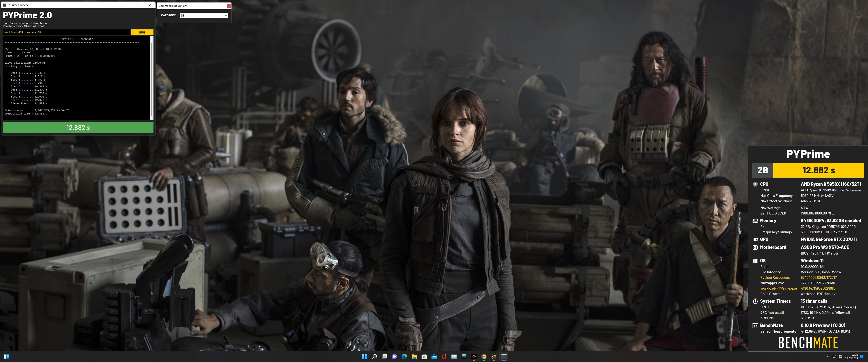
Task: Click the PYPrime console output scrollbar
Action: coord(152,78)
